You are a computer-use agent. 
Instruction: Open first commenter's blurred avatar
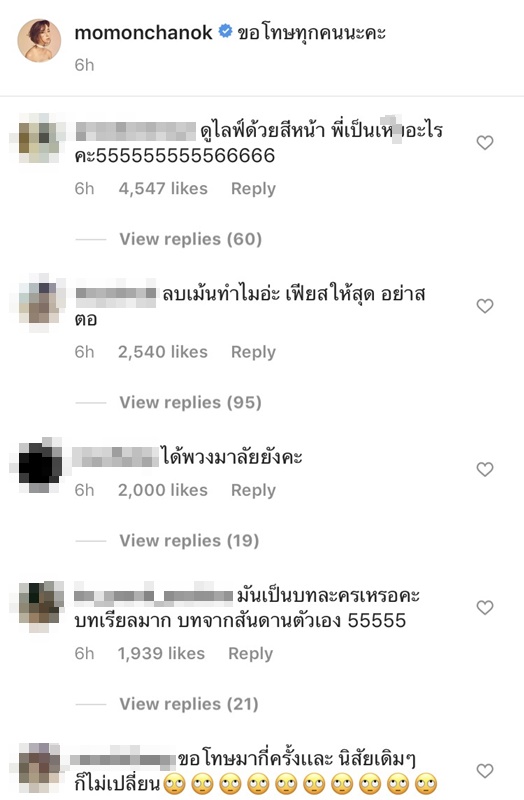tap(39, 138)
